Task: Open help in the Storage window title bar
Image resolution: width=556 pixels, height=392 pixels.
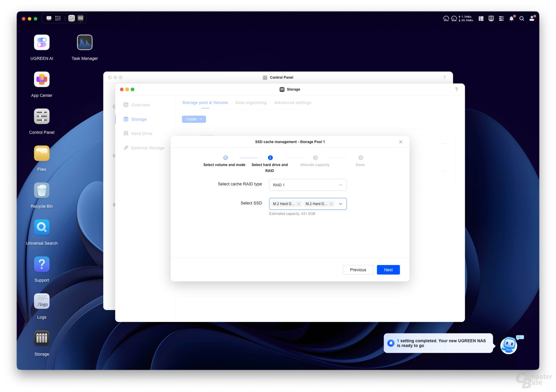Action: (456, 89)
